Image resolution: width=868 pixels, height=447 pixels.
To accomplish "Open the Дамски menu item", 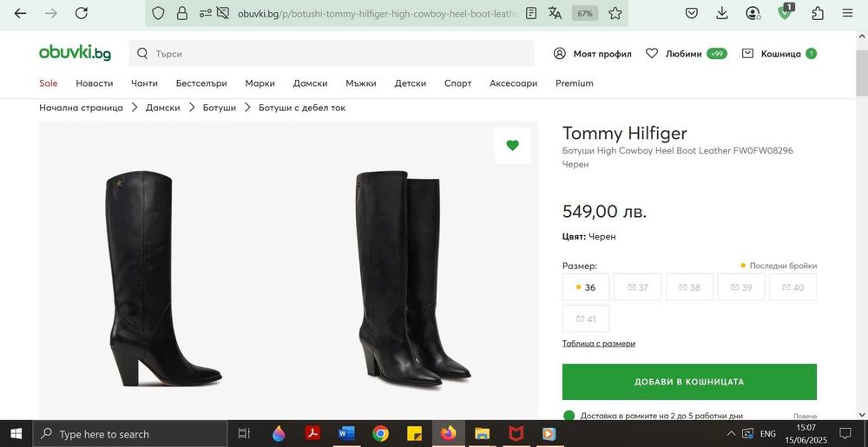I will click(x=311, y=83).
